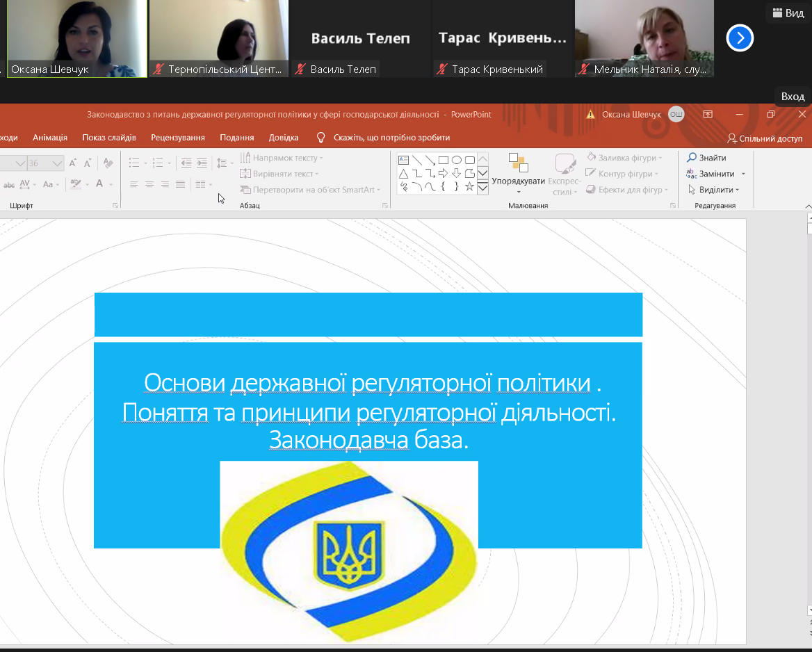Align text to the right
The image size is (812, 652).
[x=165, y=184]
